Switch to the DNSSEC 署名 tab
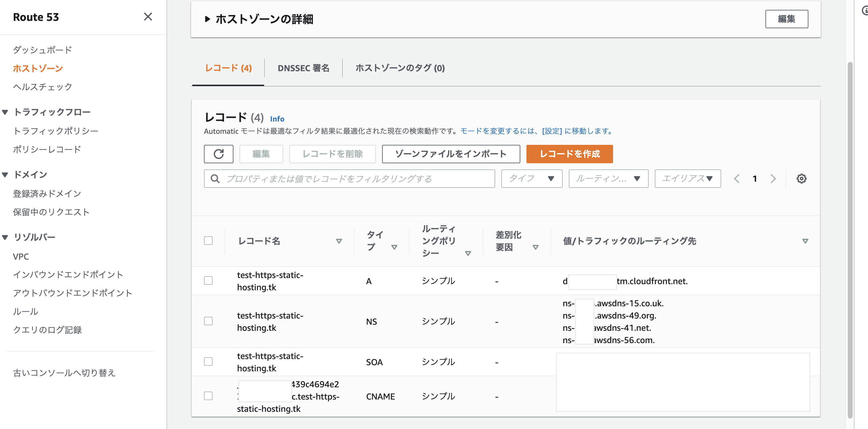Viewport: 868px width, 429px height. (303, 68)
